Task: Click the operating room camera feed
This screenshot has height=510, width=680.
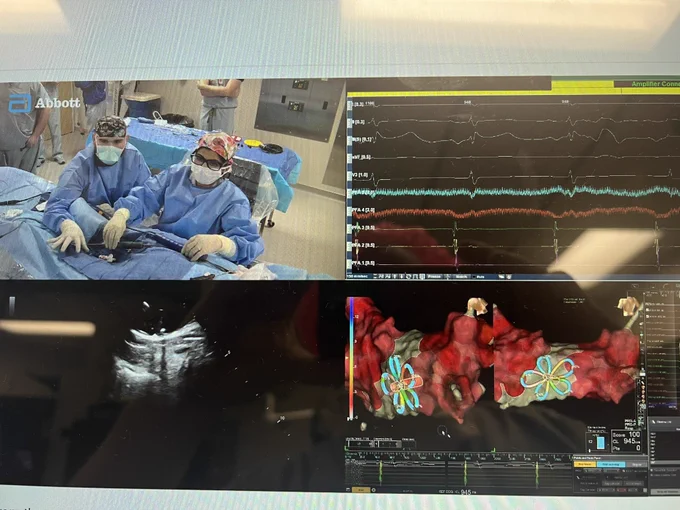Action: pyautogui.click(x=173, y=179)
